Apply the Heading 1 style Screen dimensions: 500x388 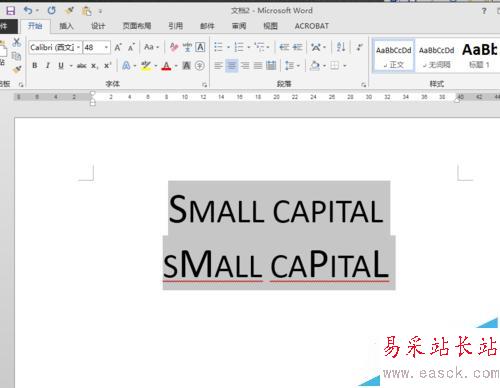pyautogui.click(x=479, y=56)
